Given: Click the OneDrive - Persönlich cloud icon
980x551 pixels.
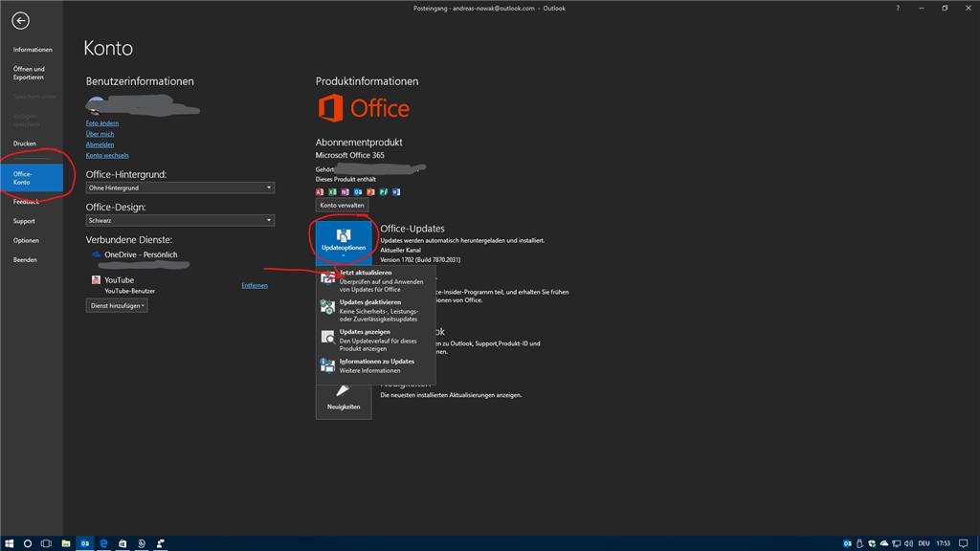Looking at the screenshot, I should tap(96, 254).
